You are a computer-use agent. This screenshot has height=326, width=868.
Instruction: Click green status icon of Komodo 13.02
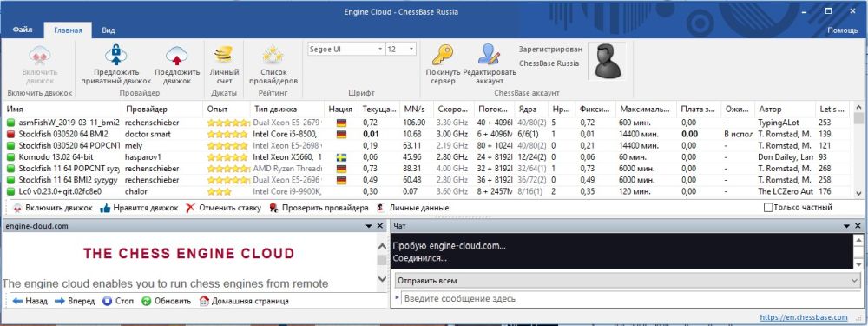point(11,156)
